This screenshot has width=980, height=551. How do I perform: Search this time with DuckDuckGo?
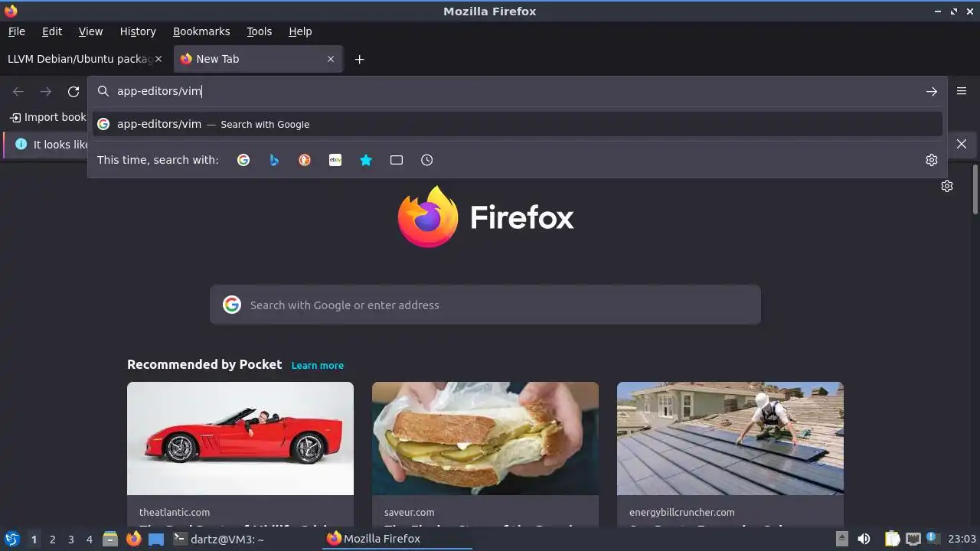(305, 160)
